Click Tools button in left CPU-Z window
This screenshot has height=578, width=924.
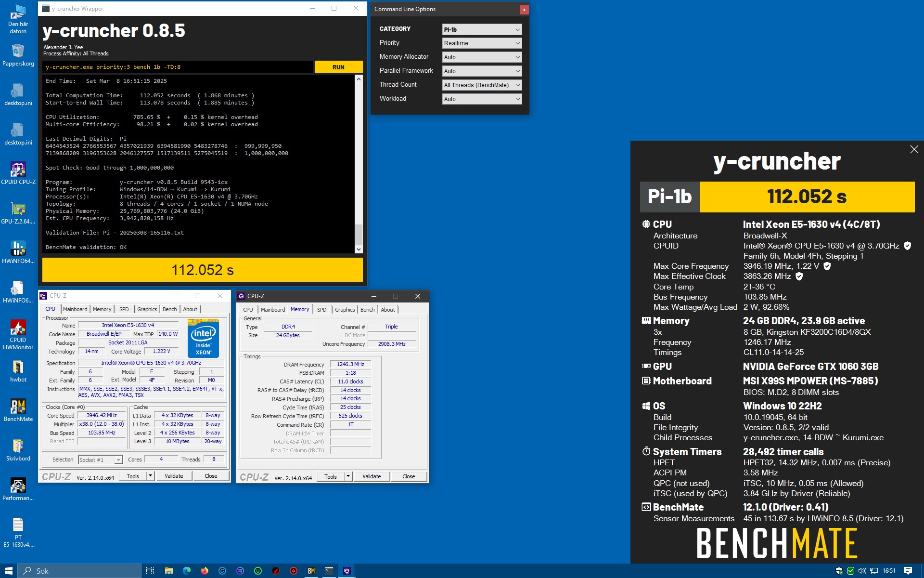click(133, 476)
